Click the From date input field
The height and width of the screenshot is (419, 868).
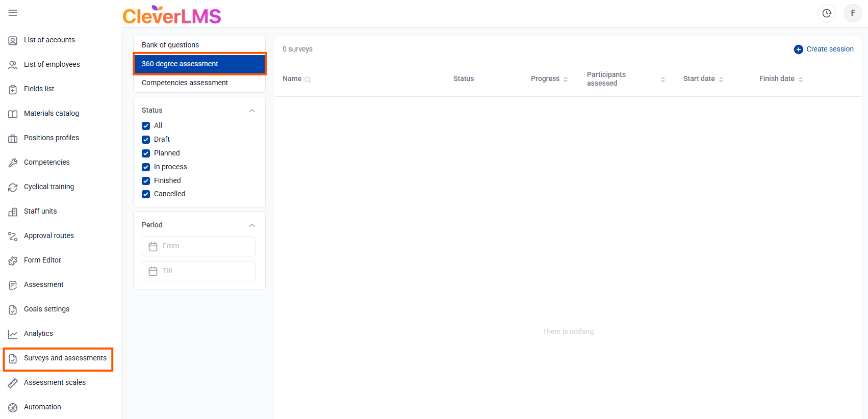tap(199, 246)
